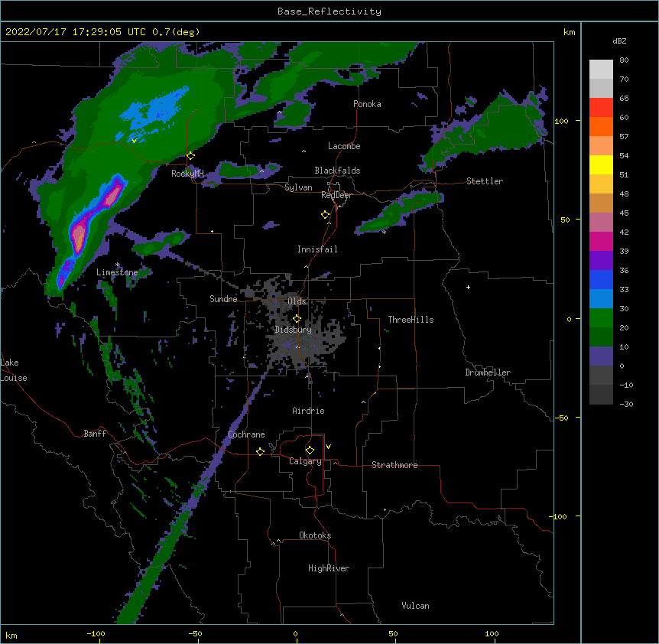This screenshot has width=659, height=644.
Task: Click the Didsbury town label
Action: (293, 330)
